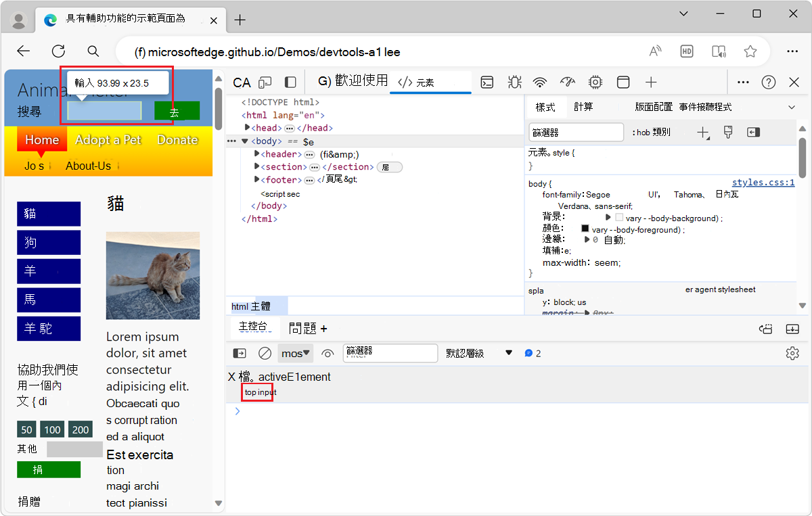Viewport: 812px width, 516px height.
Task: Open the Application storage icon
Action: (x=623, y=82)
